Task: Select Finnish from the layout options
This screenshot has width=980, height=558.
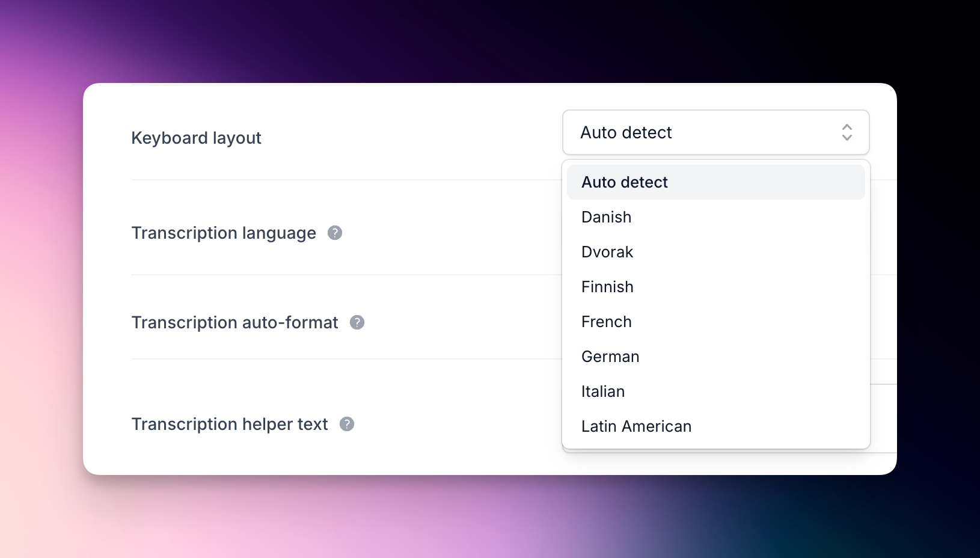Action: [715, 287]
